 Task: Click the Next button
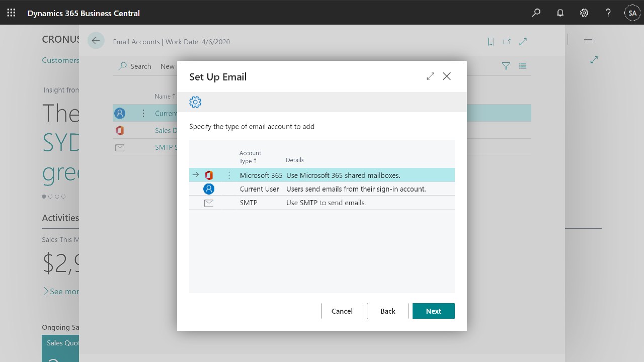pos(434,311)
